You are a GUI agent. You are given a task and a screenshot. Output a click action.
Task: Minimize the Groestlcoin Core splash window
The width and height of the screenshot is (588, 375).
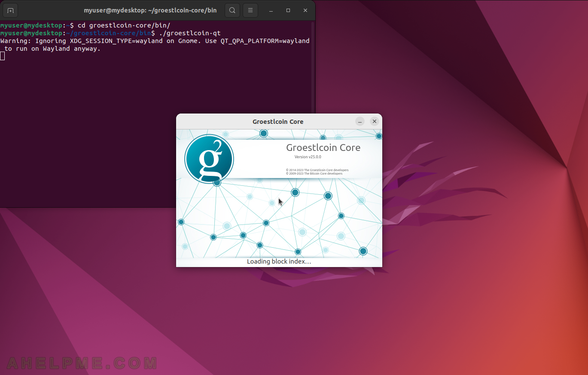[x=360, y=122]
